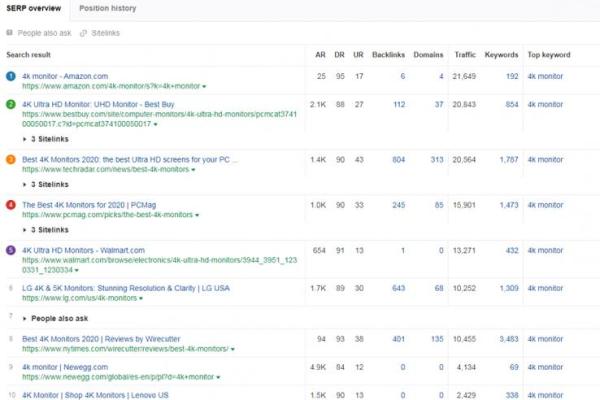Click Top keyword column header
Image resolution: width=600 pixels, height=400 pixels.
click(x=549, y=55)
